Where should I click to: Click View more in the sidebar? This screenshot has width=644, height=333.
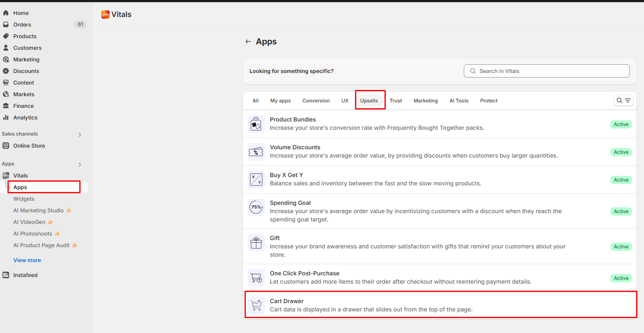[x=27, y=260]
